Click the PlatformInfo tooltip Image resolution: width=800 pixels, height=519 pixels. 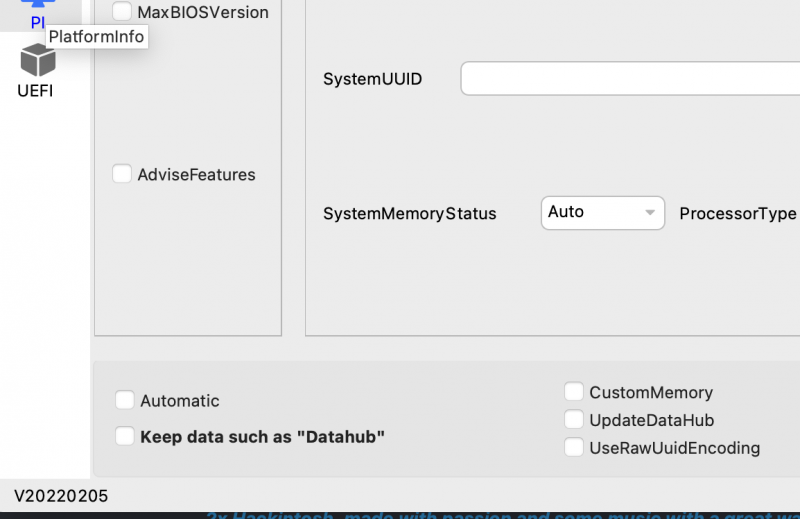click(97, 37)
